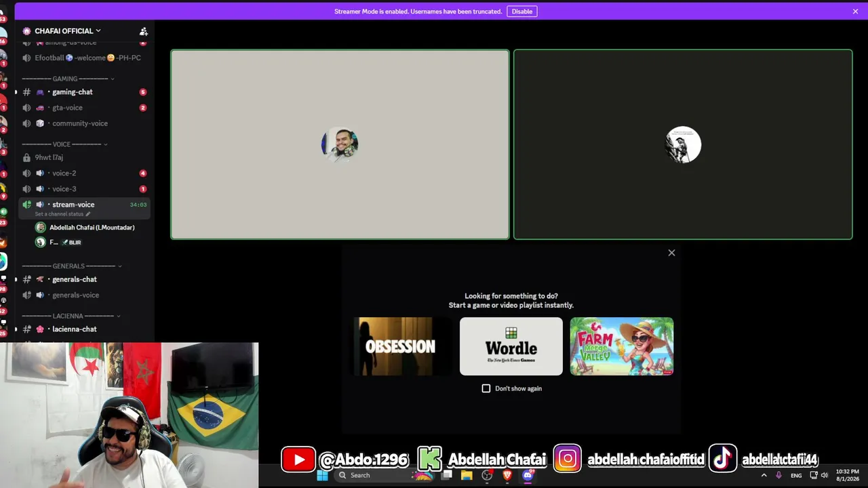Join the voice-2 channel

[x=85, y=174]
